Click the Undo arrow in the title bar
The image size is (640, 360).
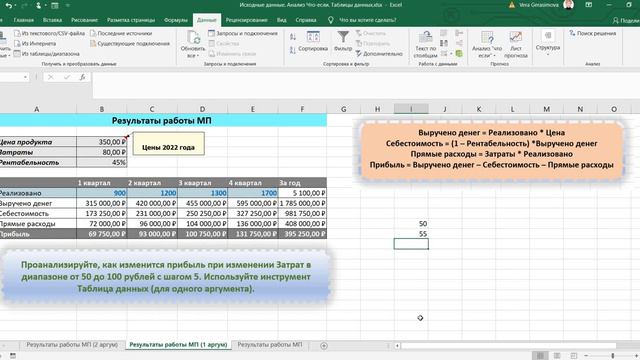8,5
